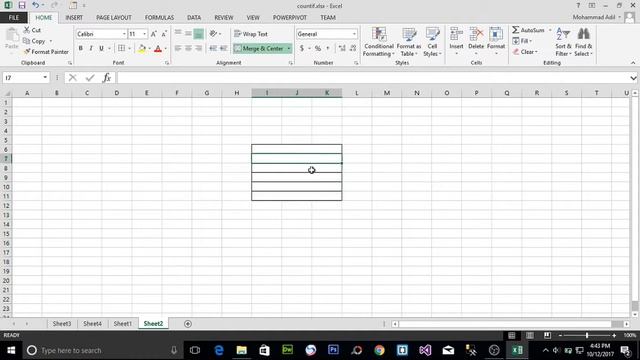Image resolution: width=640 pixels, height=360 pixels.
Task: Switch to the Sheet3 worksheet tab
Action: (x=62, y=323)
